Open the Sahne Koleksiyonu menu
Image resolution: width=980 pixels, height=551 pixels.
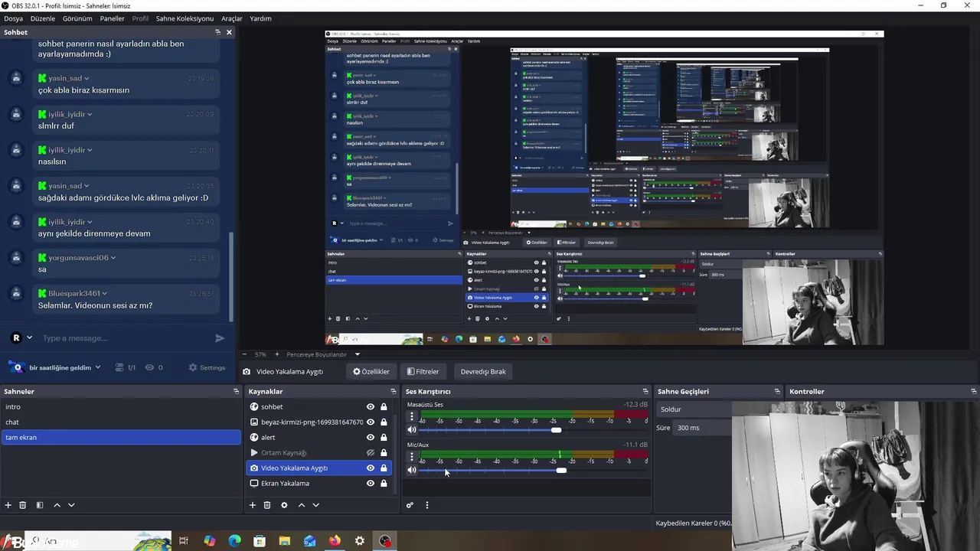pos(185,18)
